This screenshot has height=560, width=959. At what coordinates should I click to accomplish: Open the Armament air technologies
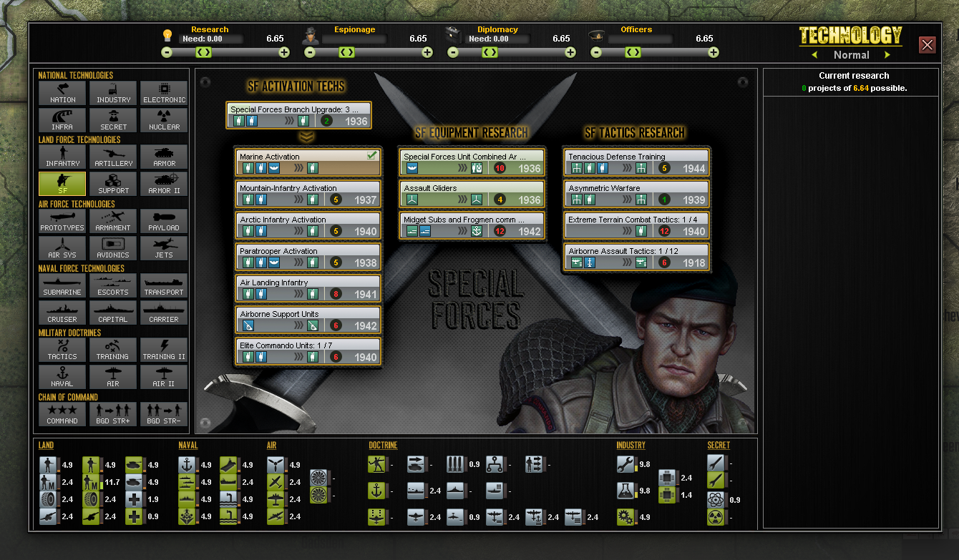pos(113,221)
